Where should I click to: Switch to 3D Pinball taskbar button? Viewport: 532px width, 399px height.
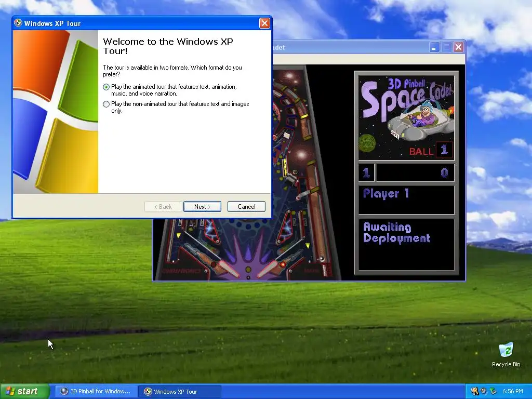pos(96,391)
